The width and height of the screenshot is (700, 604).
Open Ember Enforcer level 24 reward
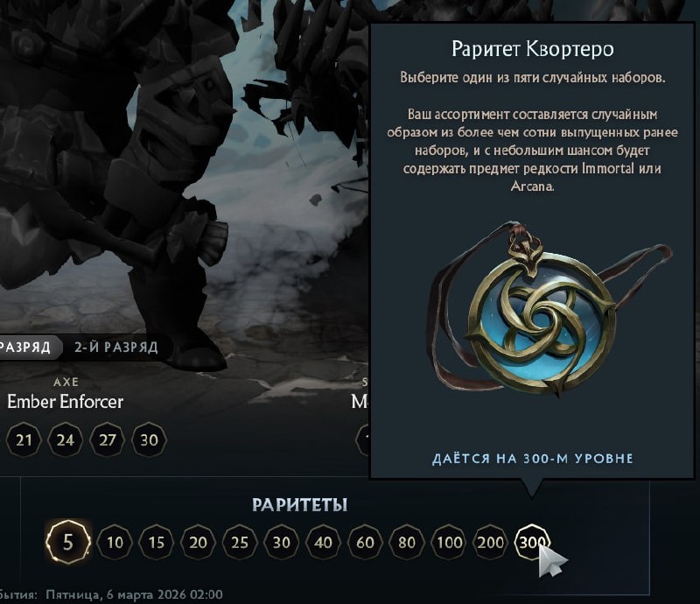tap(65, 440)
